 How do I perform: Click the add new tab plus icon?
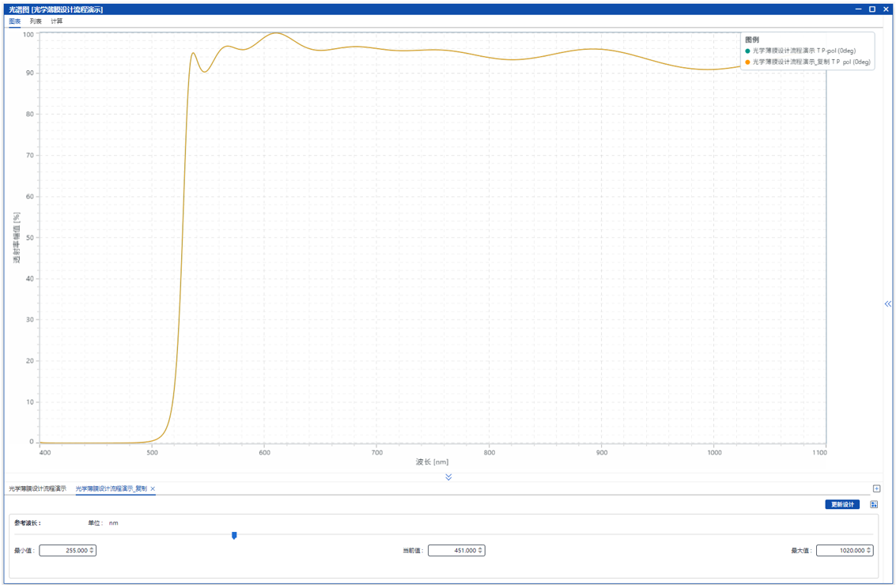[x=876, y=489]
